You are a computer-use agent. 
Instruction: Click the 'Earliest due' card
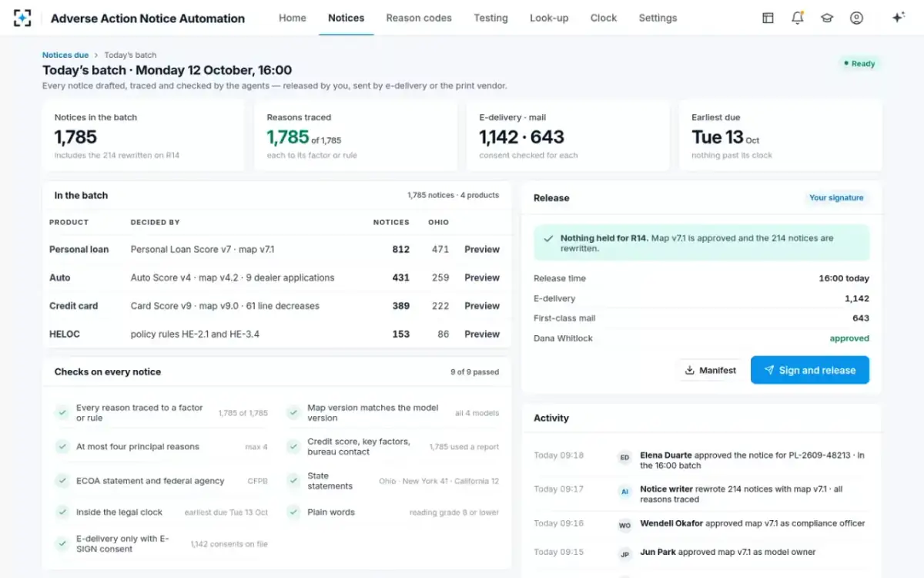(781, 136)
